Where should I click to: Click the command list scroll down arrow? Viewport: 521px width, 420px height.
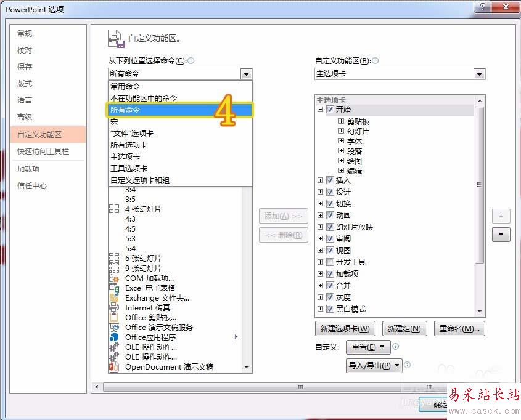pyautogui.click(x=247, y=367)
